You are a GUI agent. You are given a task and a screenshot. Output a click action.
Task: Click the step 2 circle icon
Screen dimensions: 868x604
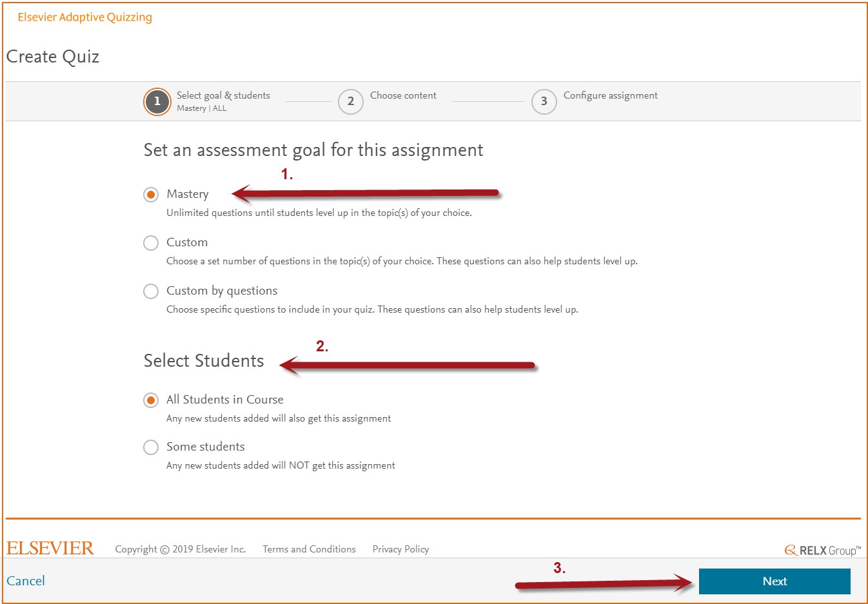(350, 101)
